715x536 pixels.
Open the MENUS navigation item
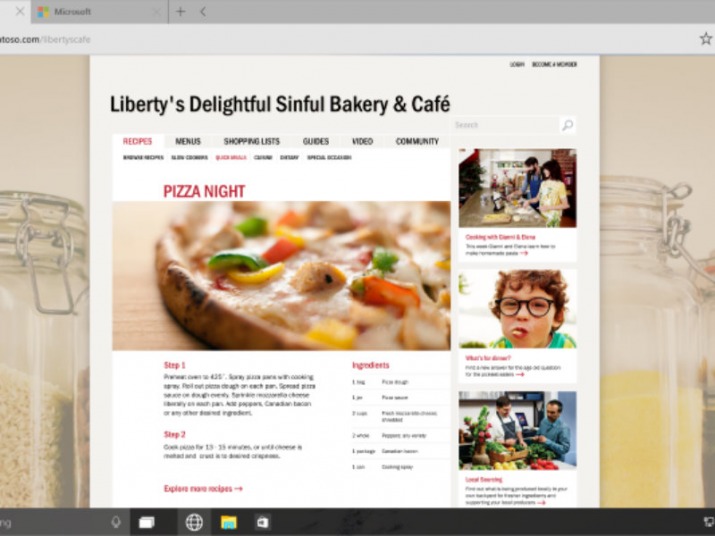pos(188,141)
